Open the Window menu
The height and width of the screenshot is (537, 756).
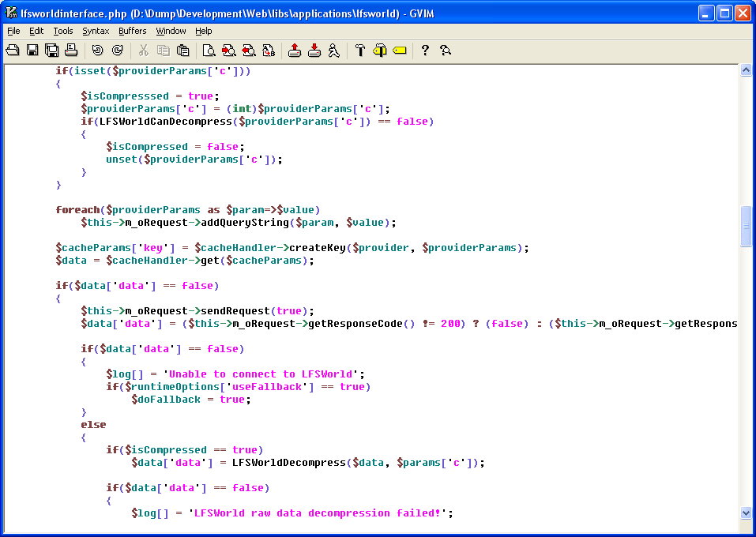pos(171,31)
